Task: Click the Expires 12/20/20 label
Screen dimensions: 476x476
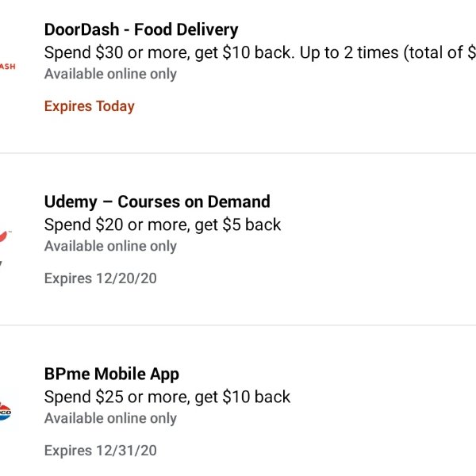Action: [x=101, y=278]
